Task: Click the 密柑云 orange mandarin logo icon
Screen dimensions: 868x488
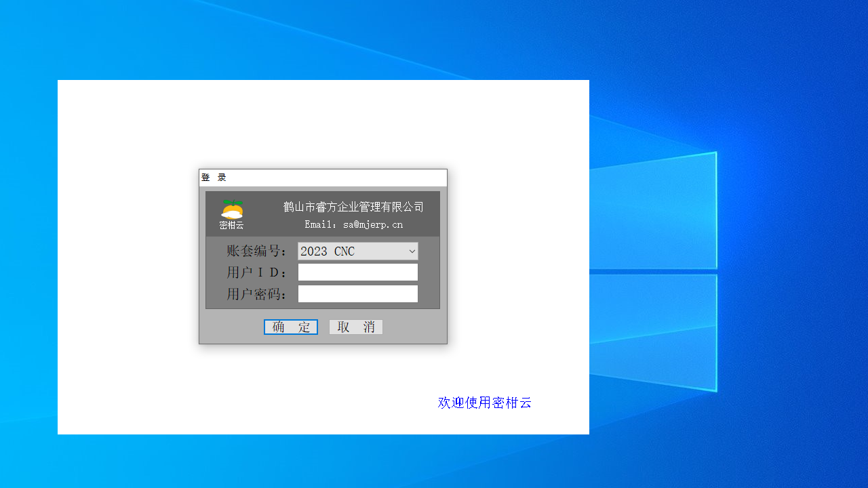Action: click(231, 209)
